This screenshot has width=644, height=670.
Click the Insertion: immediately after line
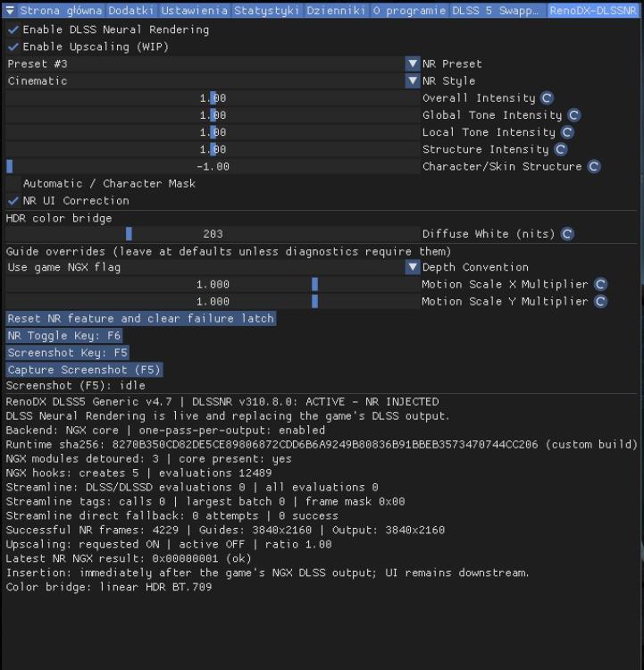click(267, 573)
